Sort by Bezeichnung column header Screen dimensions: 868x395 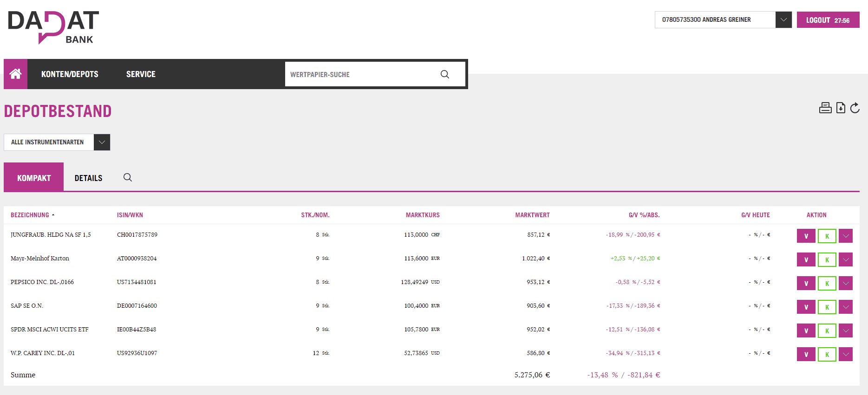click(30, 215)
